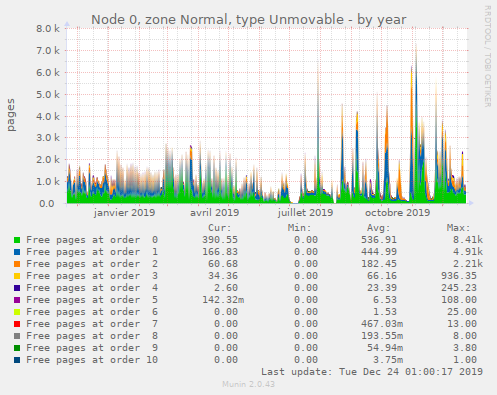
Task: Select 'Free pages at order 9' label
Action: point(92,348)
